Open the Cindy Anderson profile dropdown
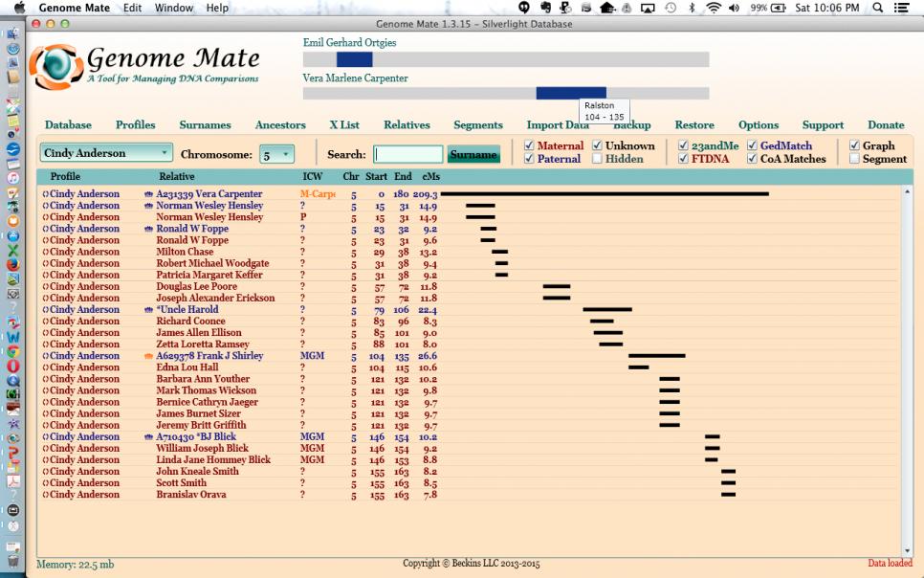The height and width of the screenshot is (578, 924). [106, 153]
